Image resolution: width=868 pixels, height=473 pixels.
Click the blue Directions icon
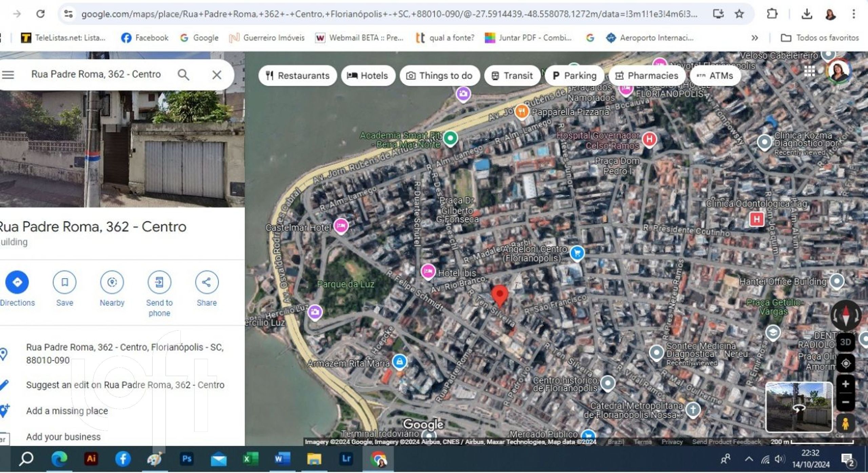17,282
